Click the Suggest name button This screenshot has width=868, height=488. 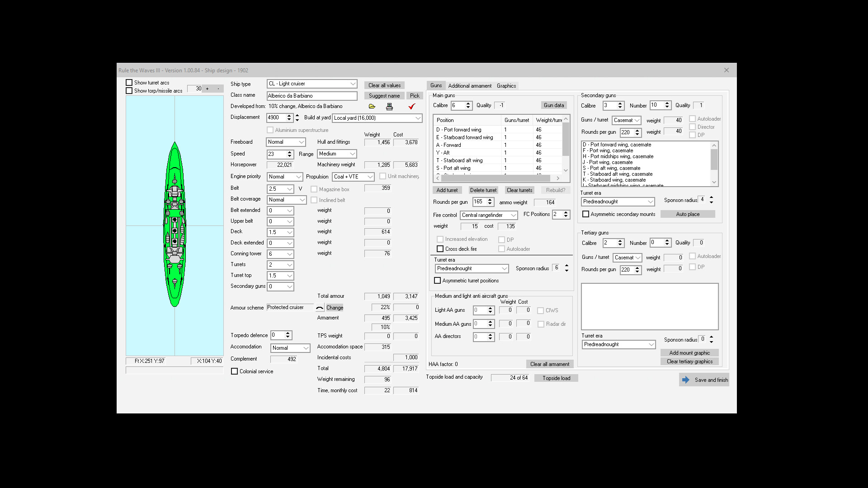[384, 95]
